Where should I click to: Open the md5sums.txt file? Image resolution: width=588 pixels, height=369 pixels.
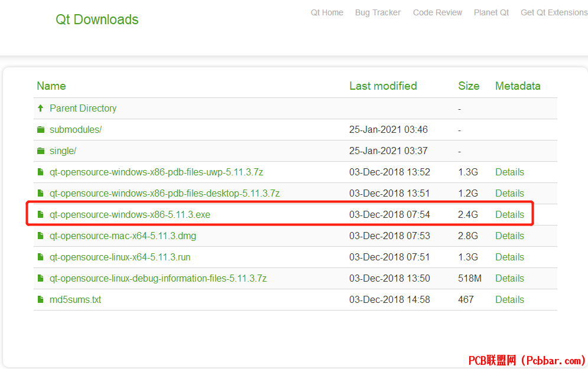tap(76, 300)
